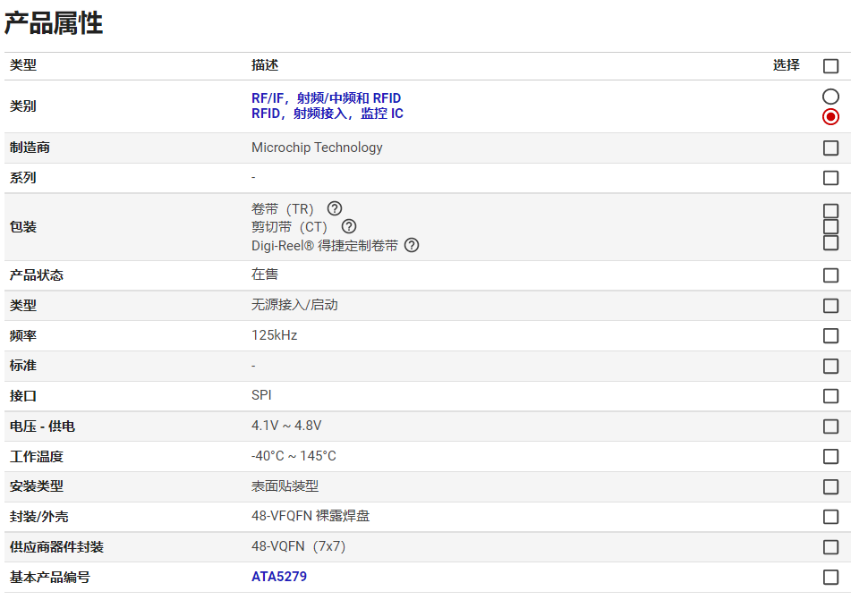Open help icon next to Digi-Reel® 得捷定制卷带

click(x=412, y=245)
